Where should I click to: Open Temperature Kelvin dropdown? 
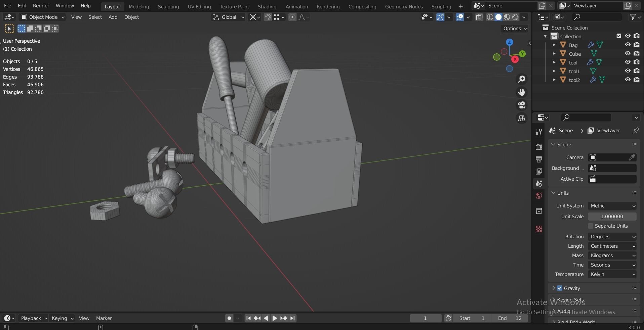pyautogui.click(x=612, y=274)
